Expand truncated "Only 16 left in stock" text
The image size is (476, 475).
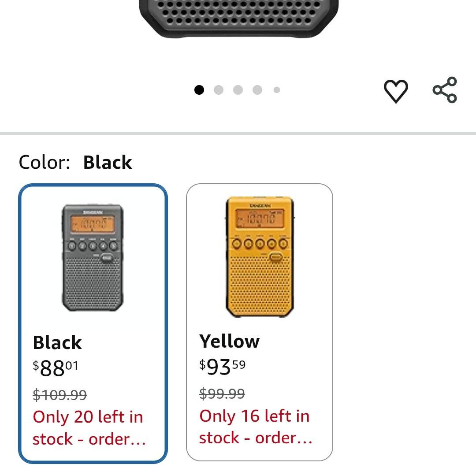click(x=255, y=427)
